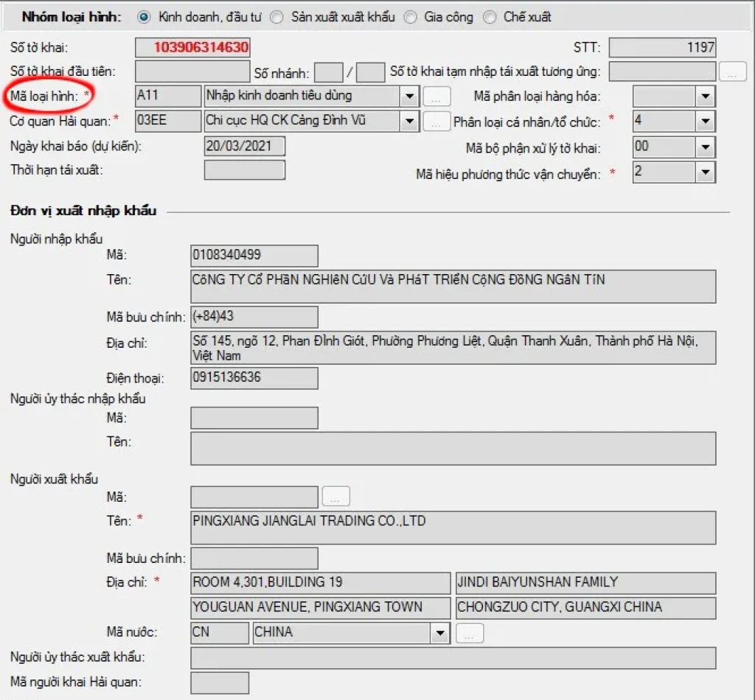Click browse button next to tạm nhập tái xuất field
The image size is (755, 700).
[732, 72]
